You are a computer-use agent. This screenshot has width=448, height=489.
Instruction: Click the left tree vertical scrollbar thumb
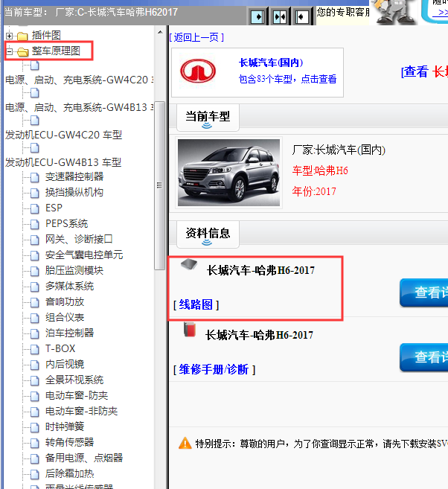click(x=159, y=185)
